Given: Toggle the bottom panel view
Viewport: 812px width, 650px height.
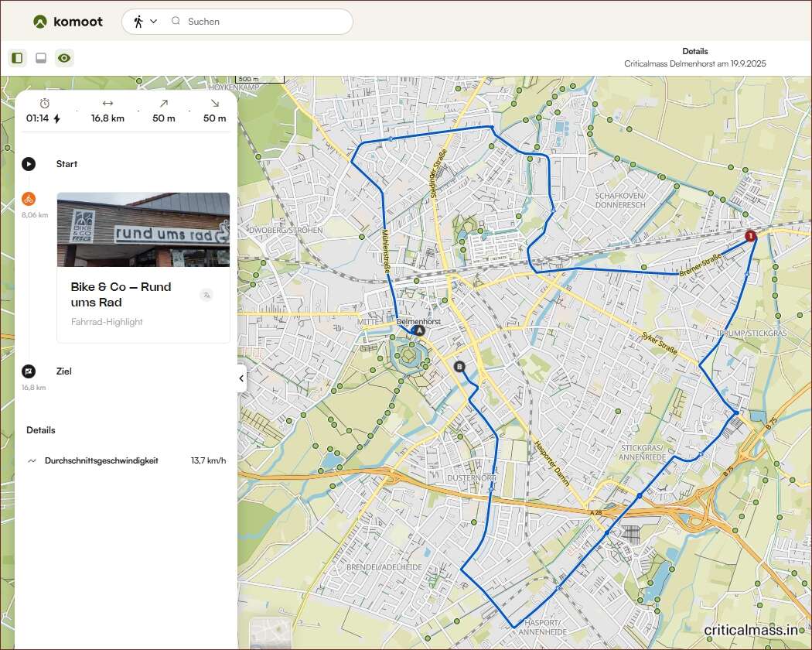Looking at the screenshot, I should 41,58.
